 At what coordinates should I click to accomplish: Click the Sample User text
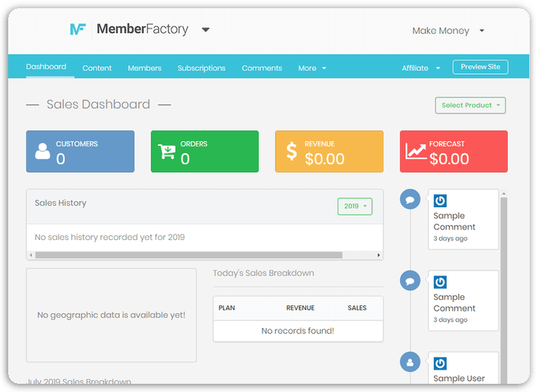459,378
